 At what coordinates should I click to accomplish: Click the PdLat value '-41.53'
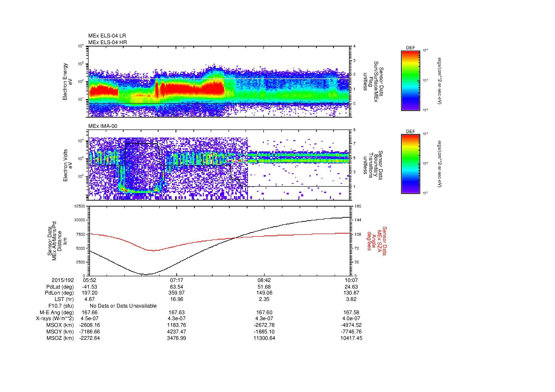coord(90,287)
